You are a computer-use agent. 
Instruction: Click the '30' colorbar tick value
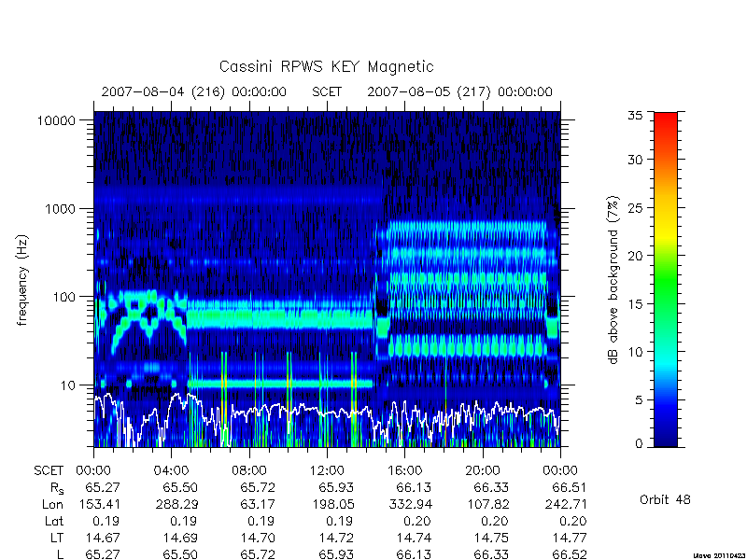pyautogui.click(x=635, y=160)
